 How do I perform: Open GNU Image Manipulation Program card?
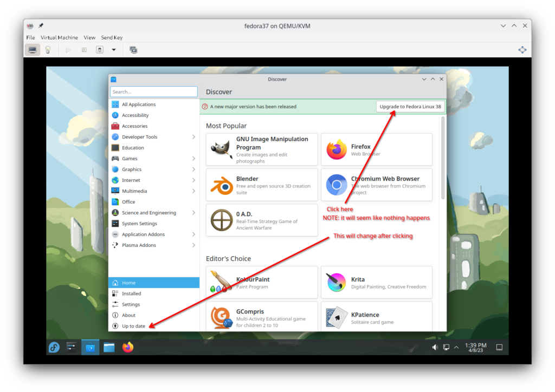pyautogui.click(x=262, y=149)
